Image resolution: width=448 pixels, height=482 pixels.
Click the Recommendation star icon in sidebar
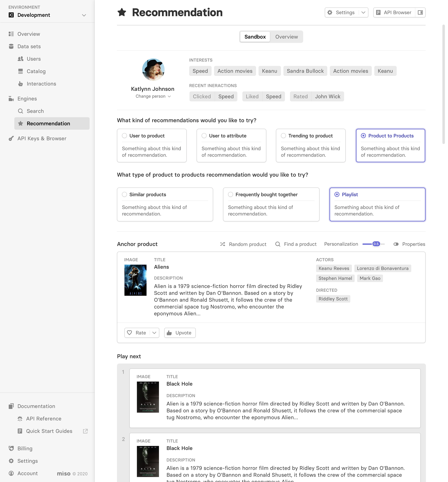[21, 123]
